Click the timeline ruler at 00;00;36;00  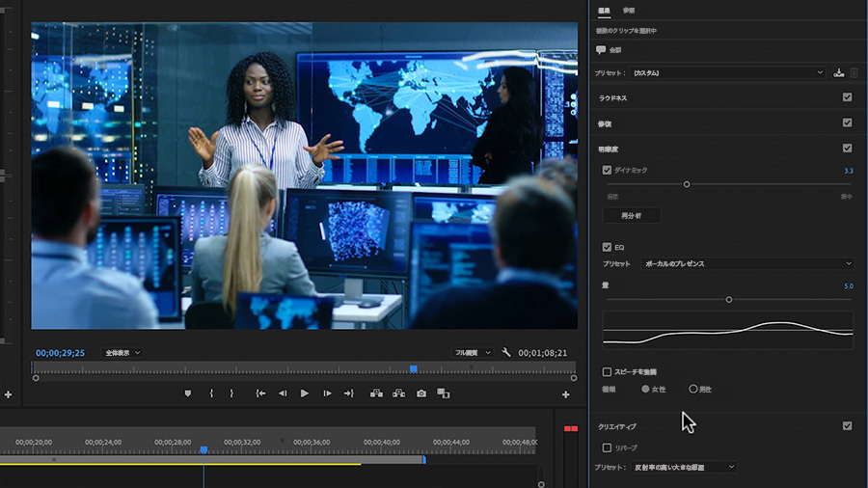(x=312, y=442)
